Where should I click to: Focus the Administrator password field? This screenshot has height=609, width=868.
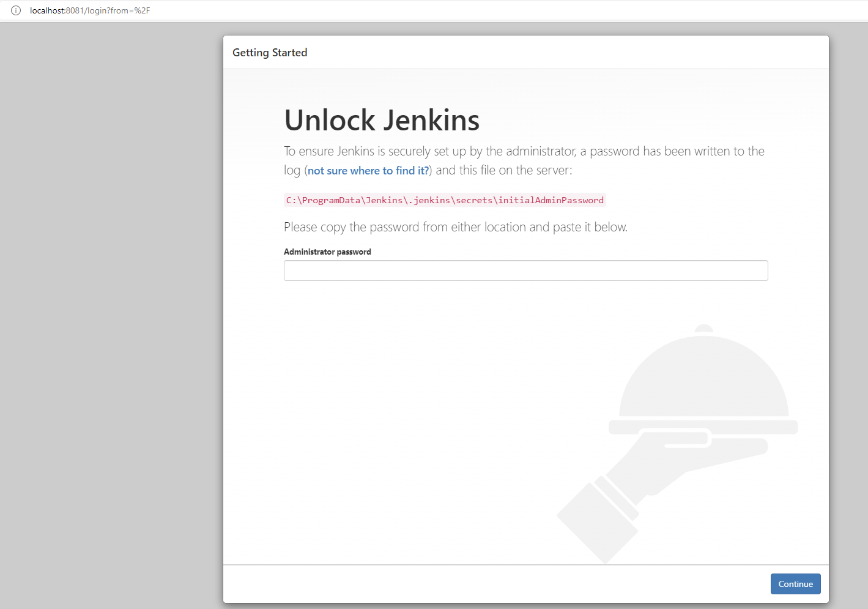[525, 271]
